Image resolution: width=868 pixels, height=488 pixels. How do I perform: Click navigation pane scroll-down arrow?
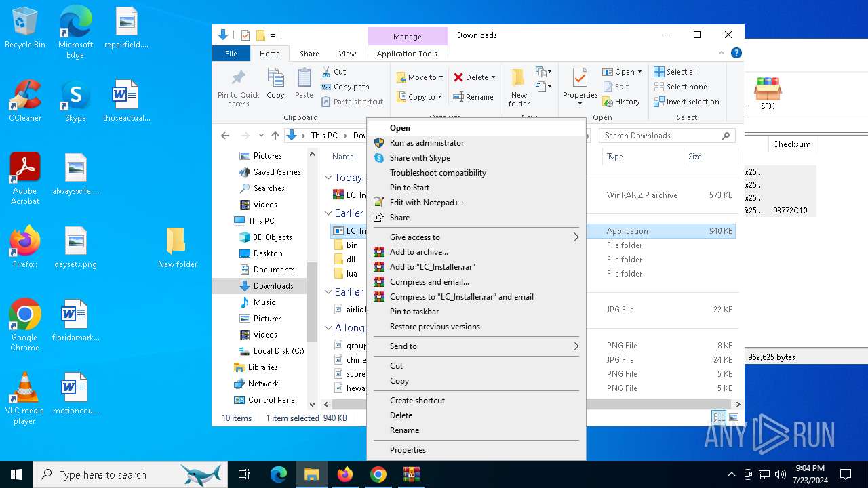point(313,405)
